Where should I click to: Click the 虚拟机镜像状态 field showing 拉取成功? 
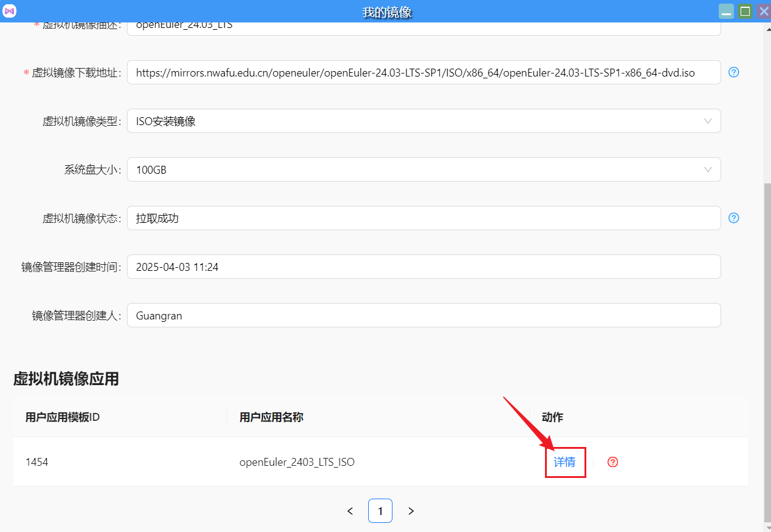(x=424, y=218)
